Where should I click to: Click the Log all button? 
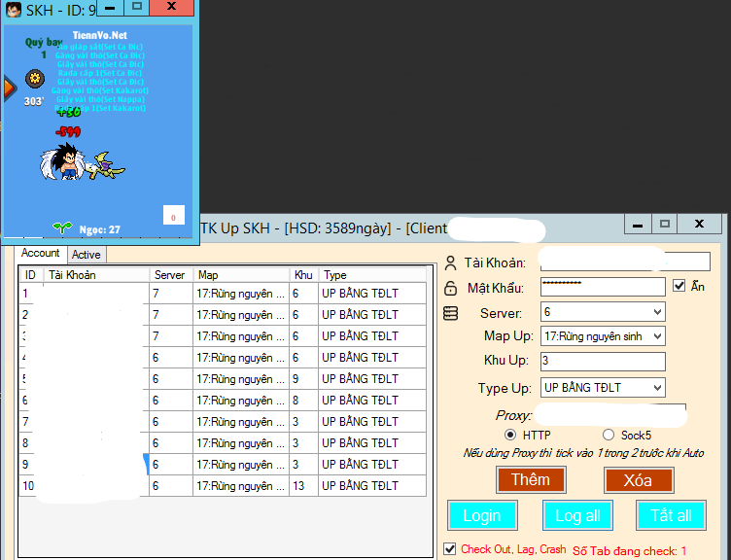[x=576, y=515]
